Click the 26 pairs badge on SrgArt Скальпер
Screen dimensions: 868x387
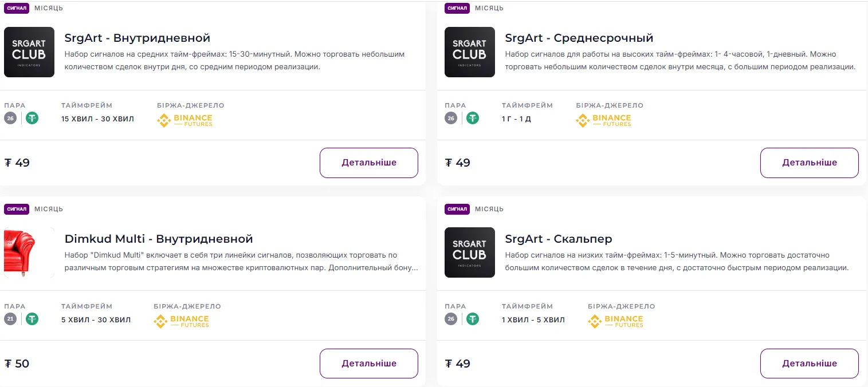click(x=451, y=319)
